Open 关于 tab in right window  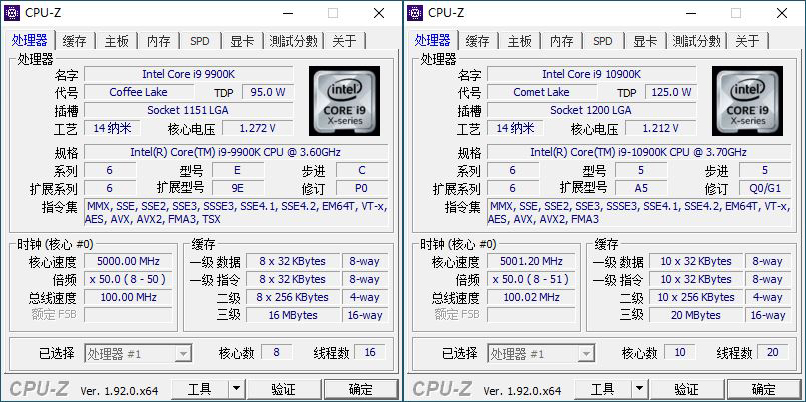click(x=747, y=41)
